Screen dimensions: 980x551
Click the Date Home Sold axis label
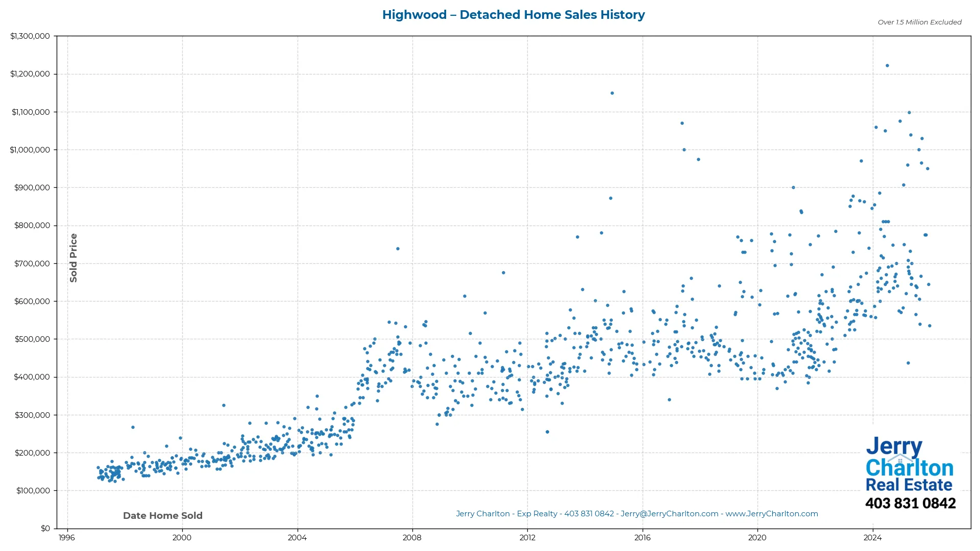click(x=163, y=515)
